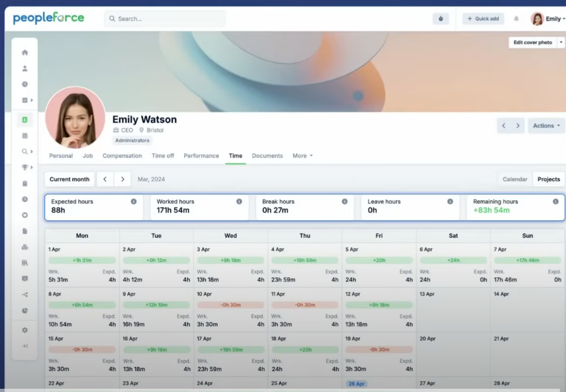
Task: Expand the More tab menu
Action: coord(303,156)
